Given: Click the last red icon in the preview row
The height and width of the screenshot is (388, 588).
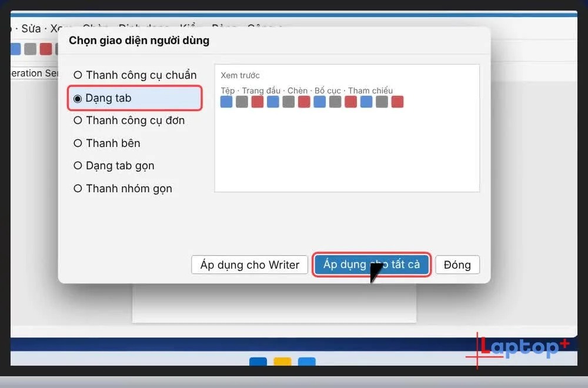Looking at the screenshot, I should [x=397, y=102].
